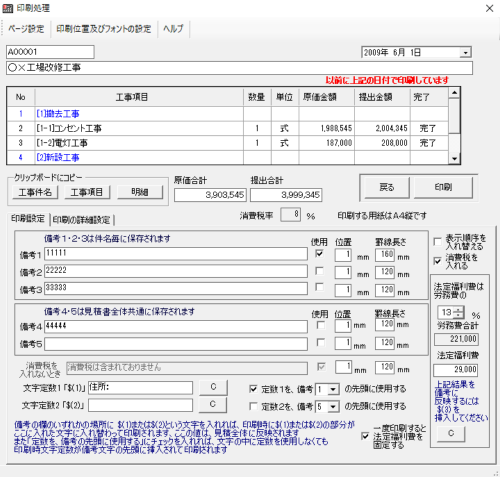Check 表示順序を入れ替える option

(438, 242)
